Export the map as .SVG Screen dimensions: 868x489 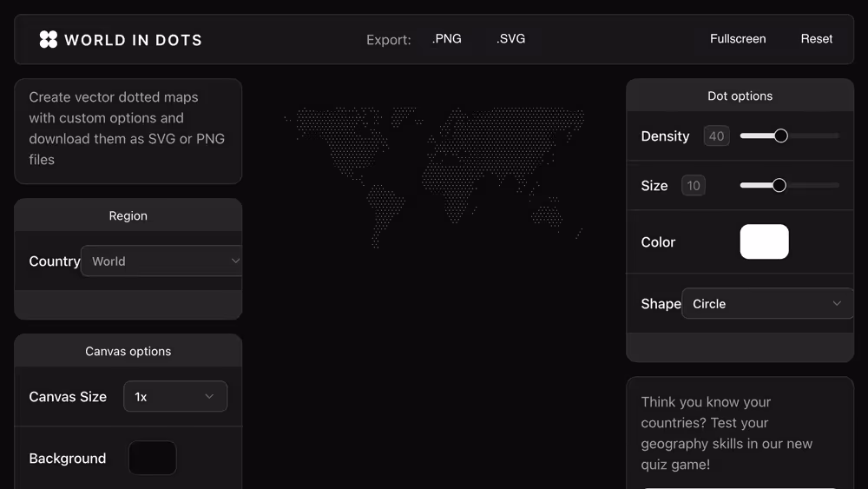point(510,39)
